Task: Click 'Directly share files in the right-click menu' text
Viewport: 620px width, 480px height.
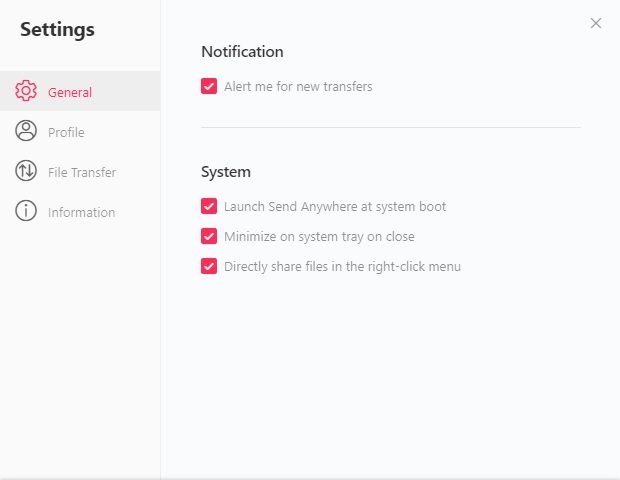Action: [342, 266]
